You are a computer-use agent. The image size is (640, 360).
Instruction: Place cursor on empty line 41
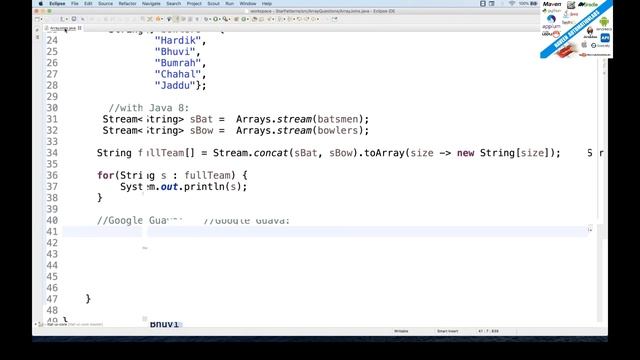pos(327,232)
